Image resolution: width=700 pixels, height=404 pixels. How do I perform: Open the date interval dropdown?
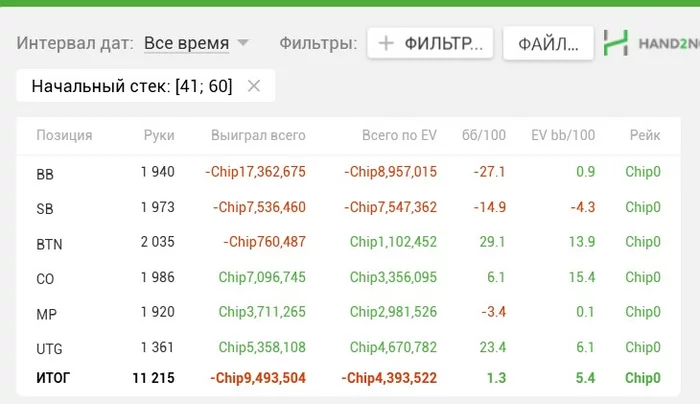[x=196, y=44]
